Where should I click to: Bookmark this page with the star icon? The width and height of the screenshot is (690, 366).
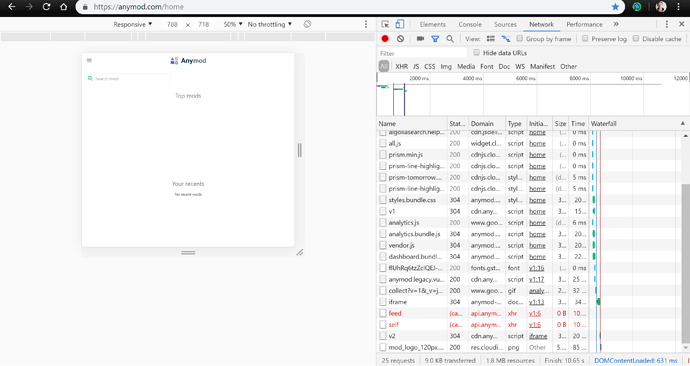pos(615,7)
